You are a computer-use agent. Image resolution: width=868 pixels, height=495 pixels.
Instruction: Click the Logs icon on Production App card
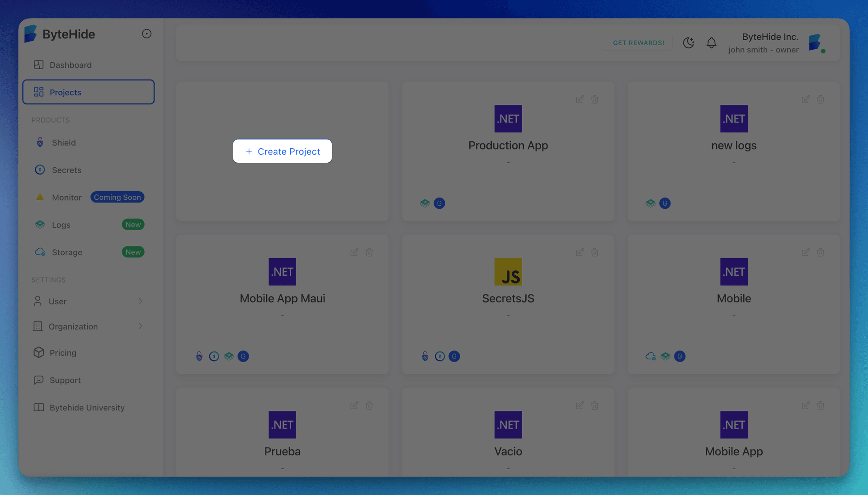click(425, 203)
